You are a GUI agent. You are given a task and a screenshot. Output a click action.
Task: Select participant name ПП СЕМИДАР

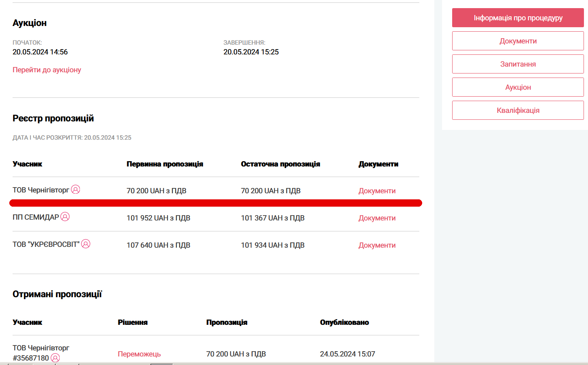[x=36, y=217]
